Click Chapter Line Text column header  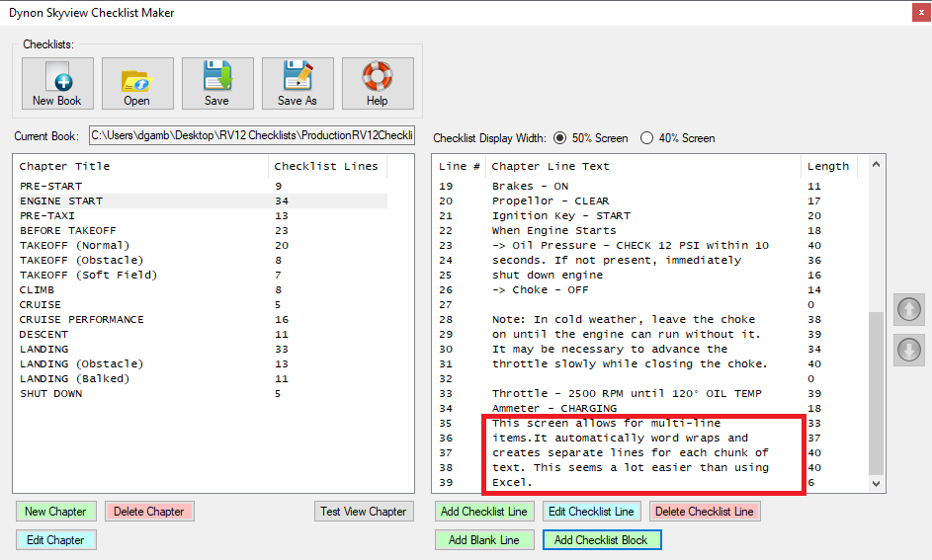coord(643,166)
